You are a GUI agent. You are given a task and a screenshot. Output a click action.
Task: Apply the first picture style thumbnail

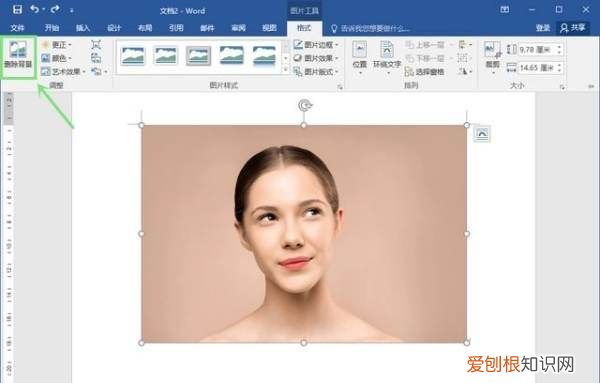click(x=132, y=55)
